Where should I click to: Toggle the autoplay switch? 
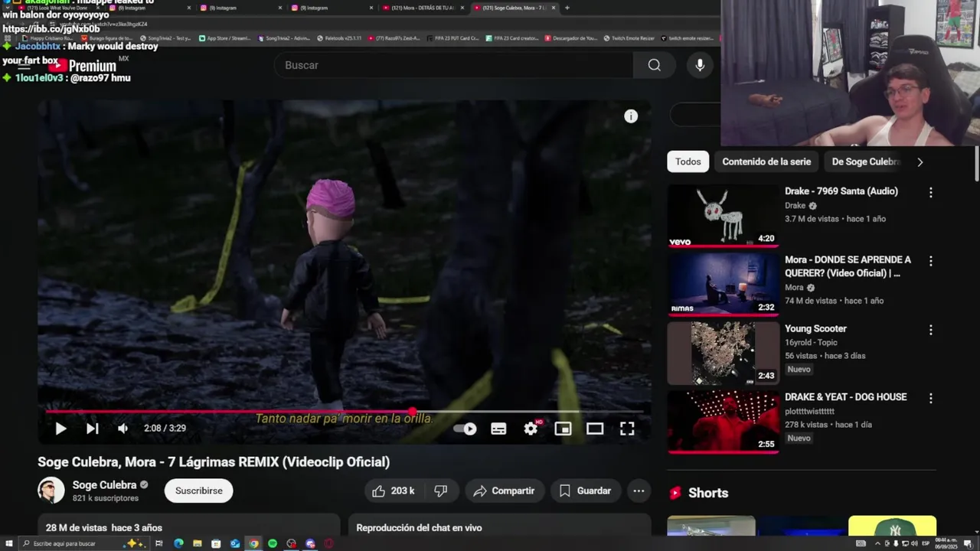coord(465,429)
